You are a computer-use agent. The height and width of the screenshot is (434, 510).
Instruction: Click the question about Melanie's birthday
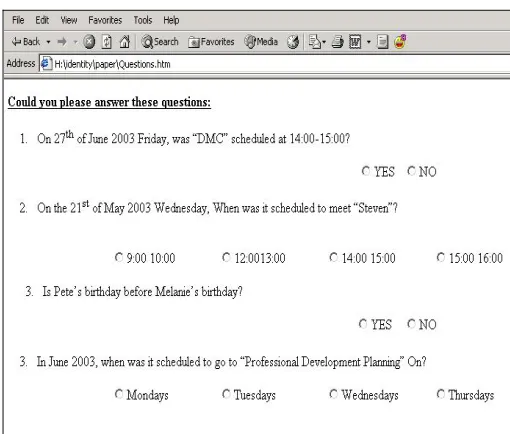(142, 292)
